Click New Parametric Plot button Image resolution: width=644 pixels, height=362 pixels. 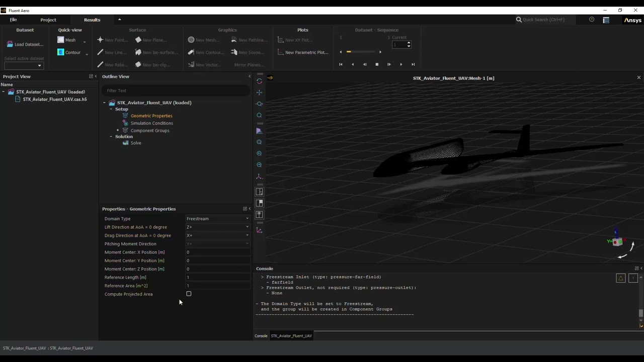[x=303, y=52]
